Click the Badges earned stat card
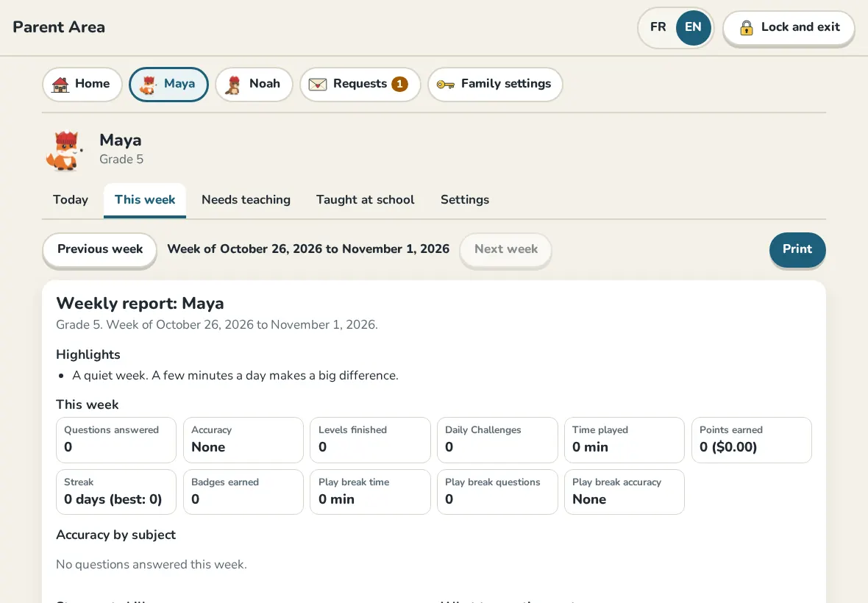868x603 pixels. (x=243, y=492)
